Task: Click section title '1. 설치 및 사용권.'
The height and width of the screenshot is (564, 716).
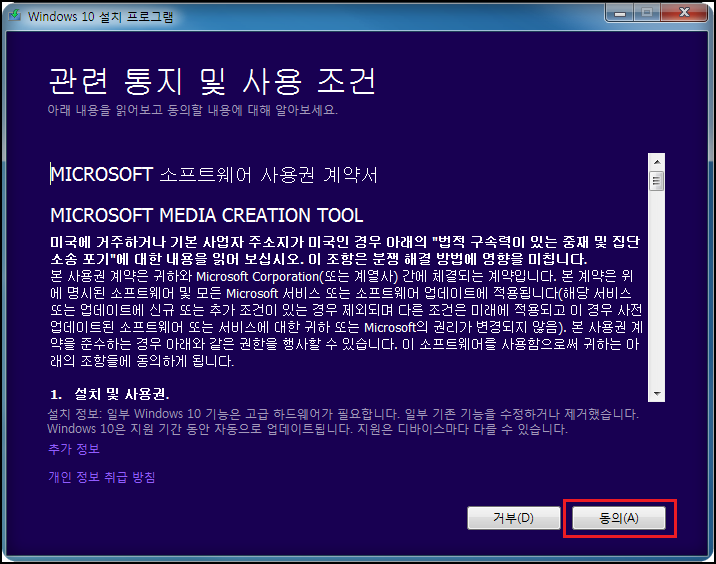Action: click(110, 394)
